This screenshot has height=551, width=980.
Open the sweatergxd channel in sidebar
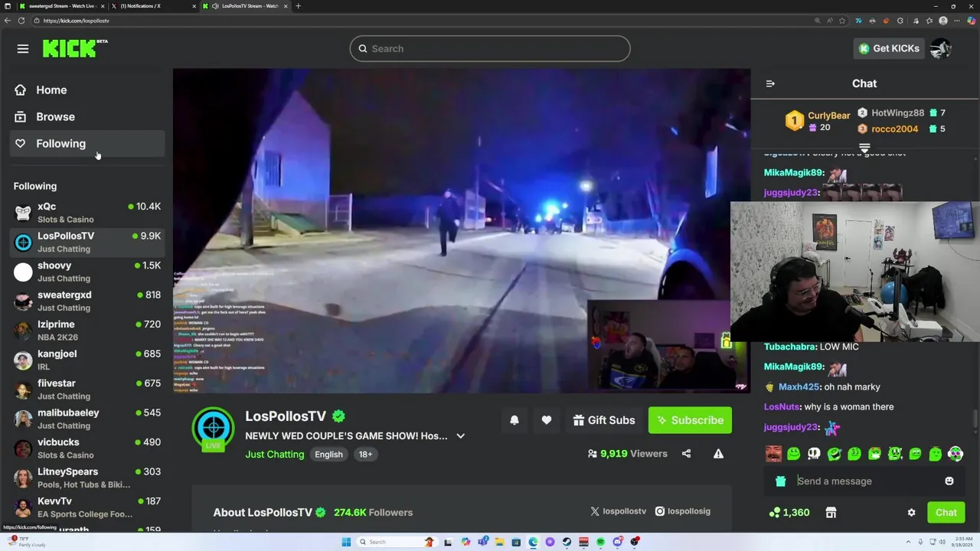point(87,301)
